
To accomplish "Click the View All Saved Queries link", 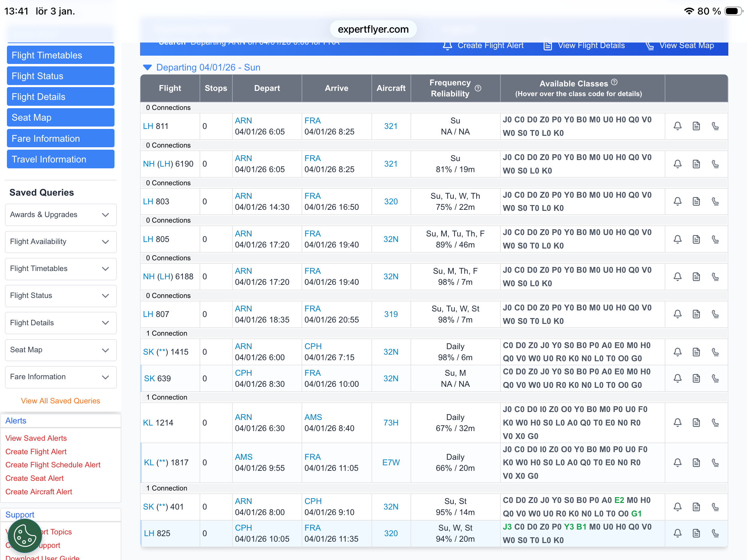I will coord(61,401).
